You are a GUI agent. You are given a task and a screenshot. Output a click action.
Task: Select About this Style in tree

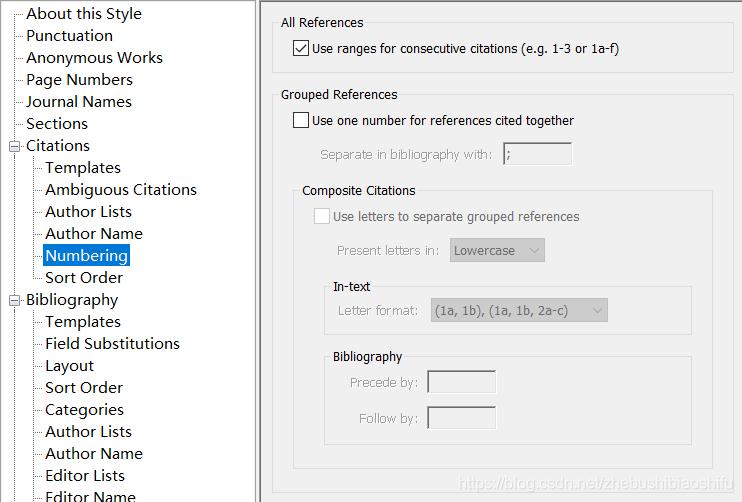(x=84, y=14)
